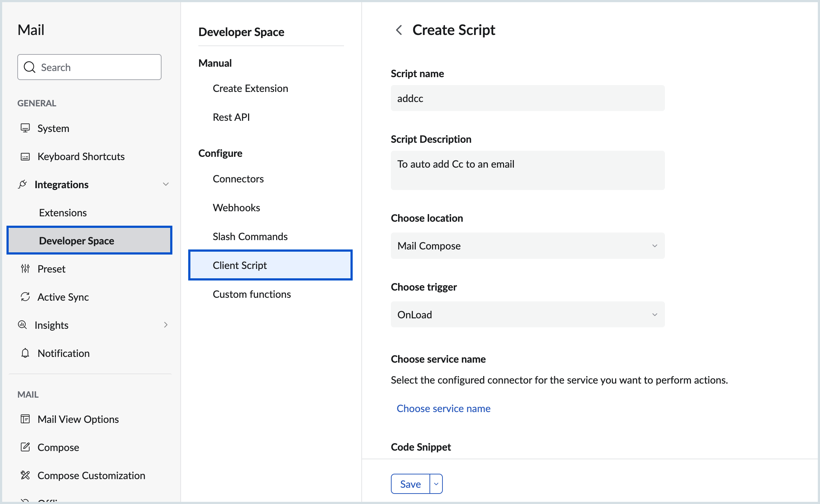Open Compose Customization via its tools icon
820x504 pixels.
pos(25,475)
